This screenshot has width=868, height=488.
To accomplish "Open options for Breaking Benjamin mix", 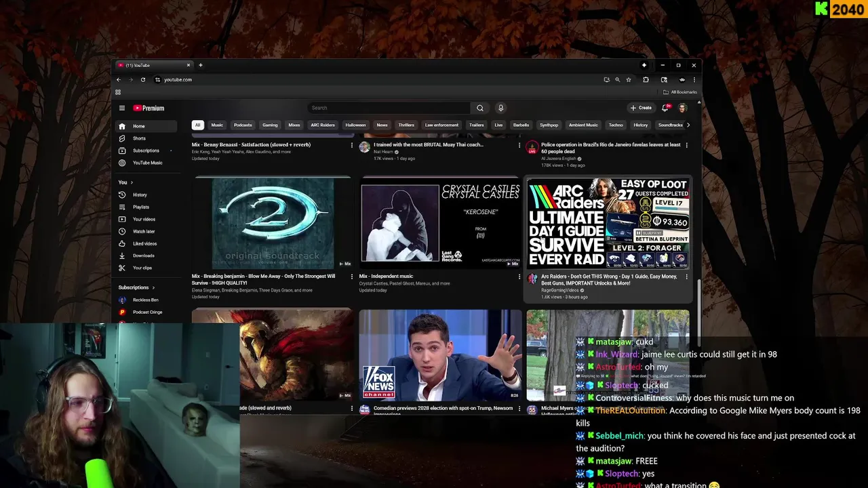I will (351, 277).
